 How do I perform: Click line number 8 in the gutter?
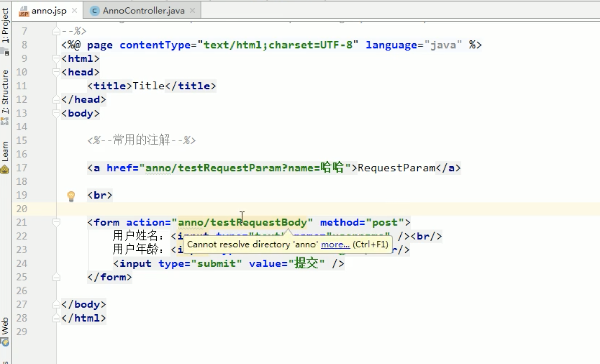(24, 45)
